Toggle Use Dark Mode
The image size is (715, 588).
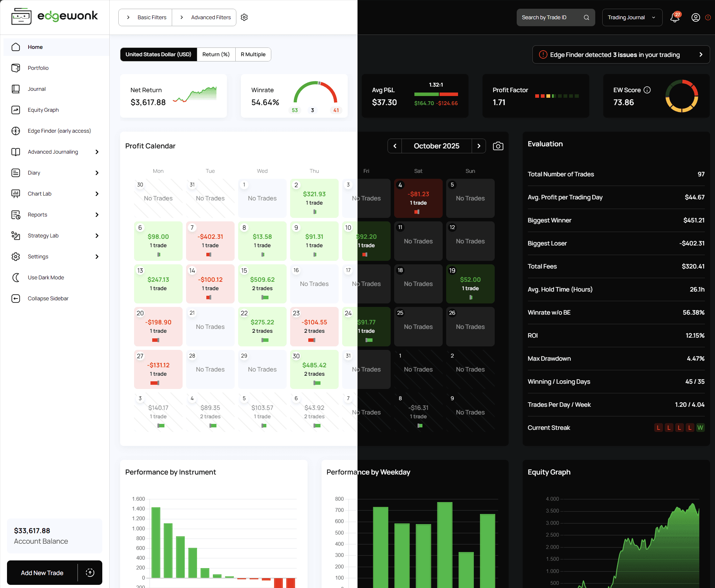pyautogui.click(x=46, y=278)
